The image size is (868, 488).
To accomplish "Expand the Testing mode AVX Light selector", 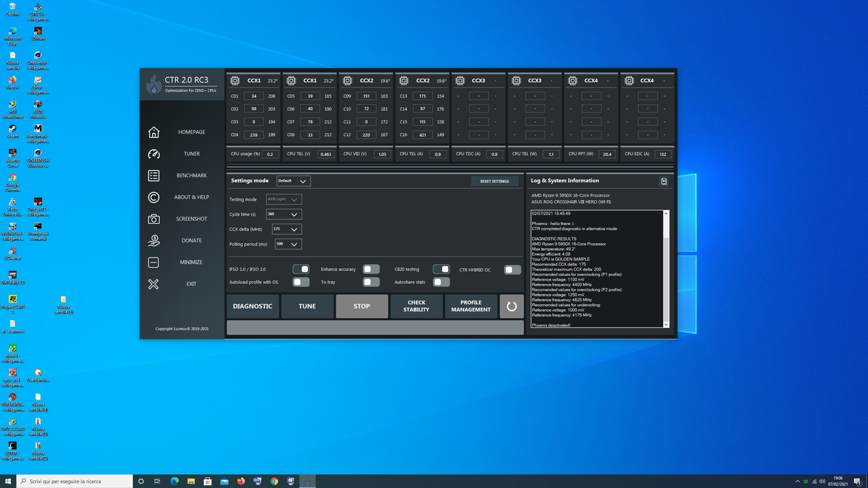I will [x=283, y=199].
